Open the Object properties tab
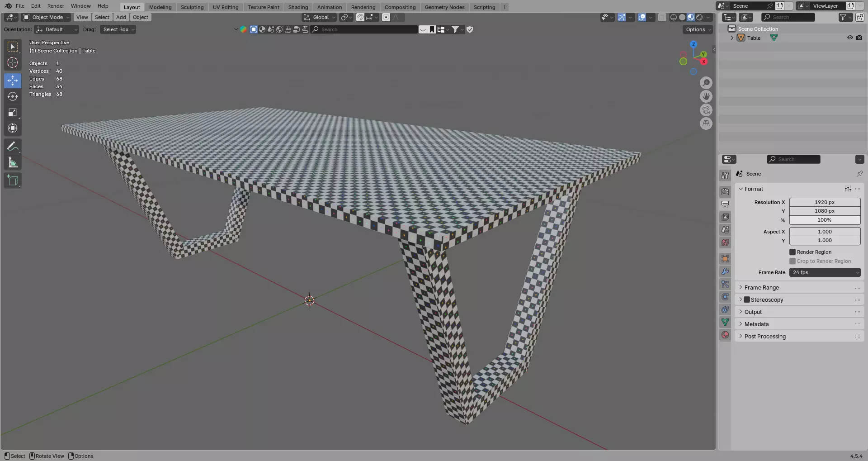 725,259
